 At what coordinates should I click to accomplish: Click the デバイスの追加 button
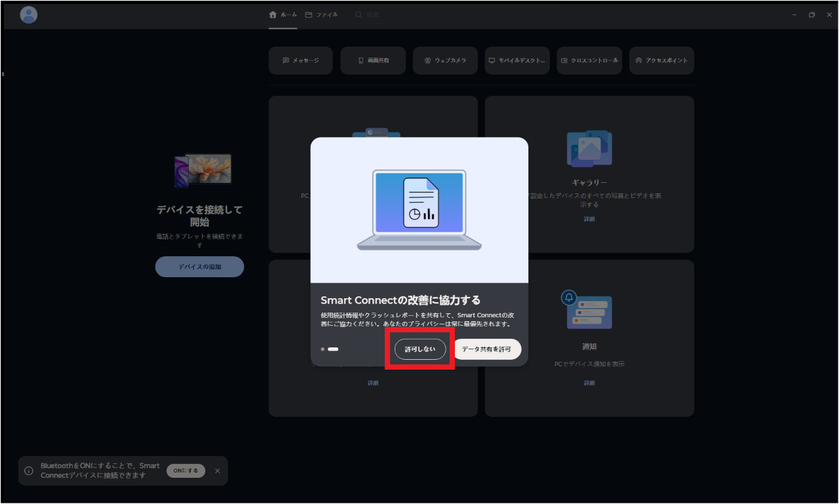(199, 267)
